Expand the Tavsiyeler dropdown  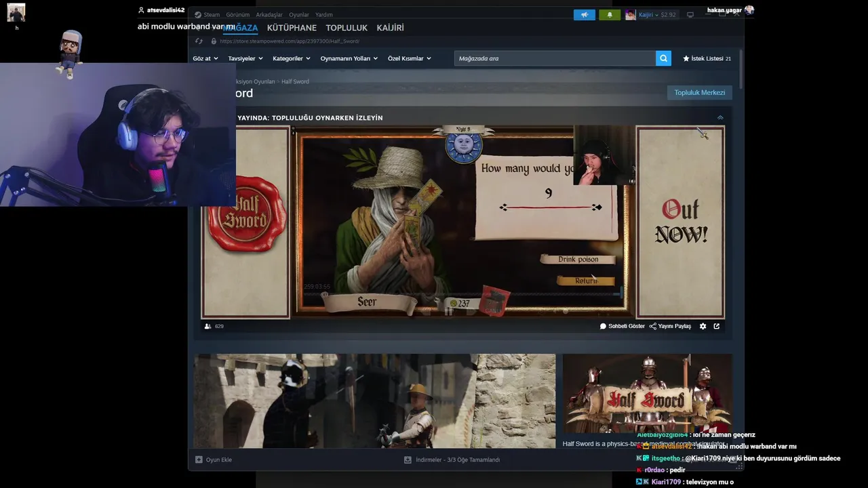(x=245, y=58)
